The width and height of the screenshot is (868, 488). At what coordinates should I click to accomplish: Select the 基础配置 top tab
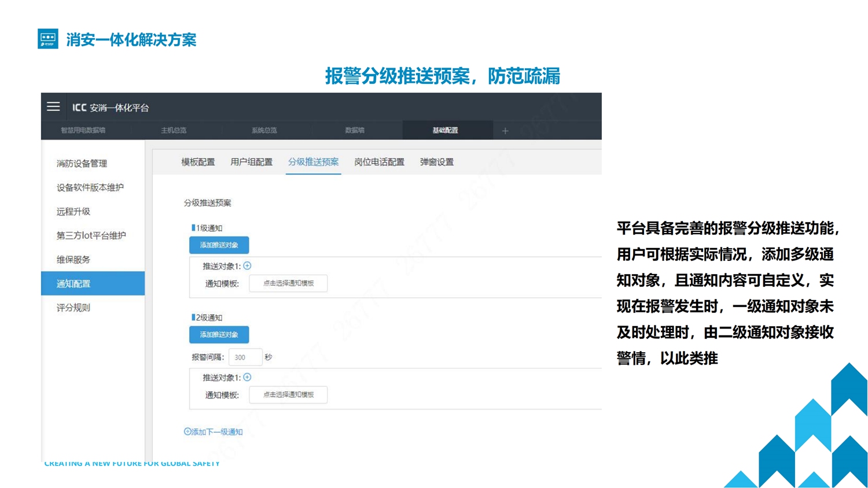[445, 131]
